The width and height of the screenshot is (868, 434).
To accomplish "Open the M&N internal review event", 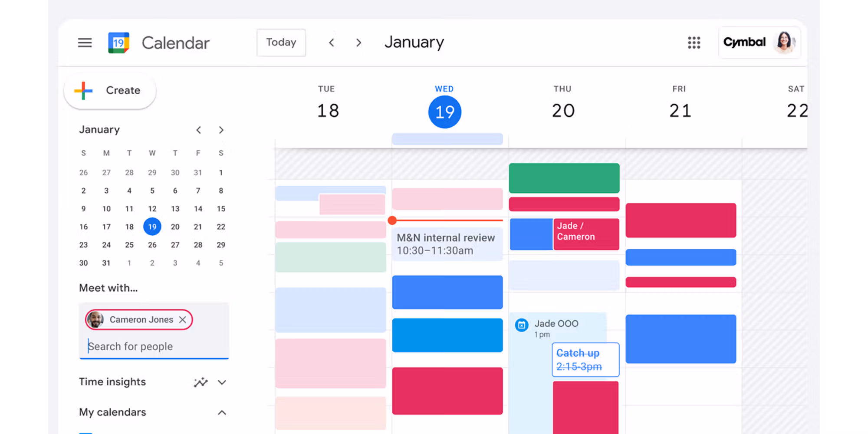I will [447, 244].
